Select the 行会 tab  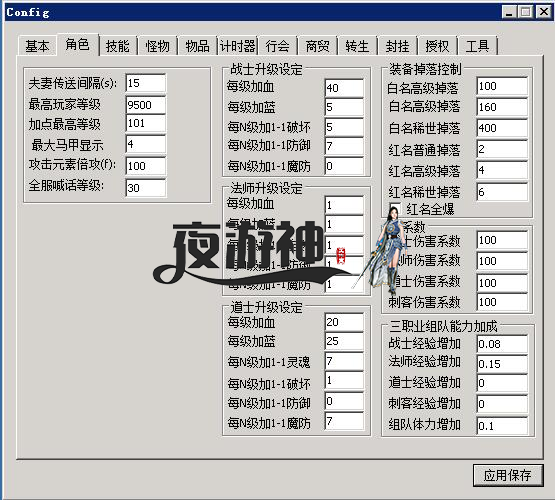coord(278,46)
